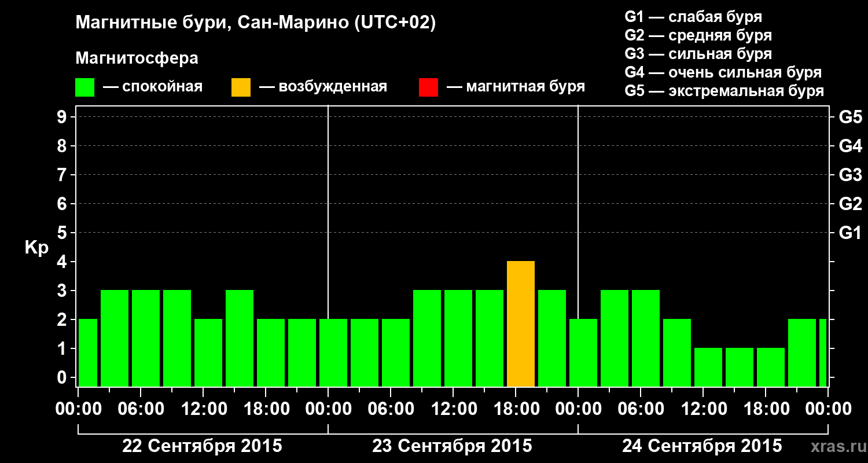Click the 'G2 — средняя буря' line
Viewport: 868px width, 463px height.
coord(698,35)
